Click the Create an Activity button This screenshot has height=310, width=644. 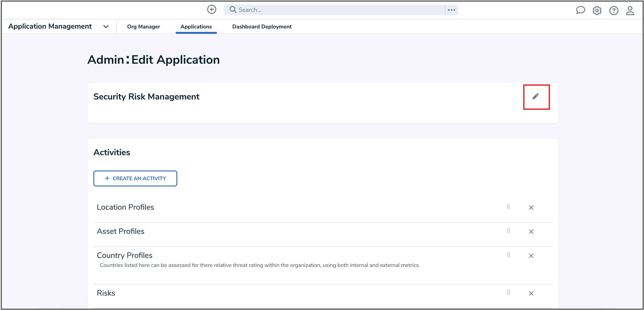(x=135, y=178)
